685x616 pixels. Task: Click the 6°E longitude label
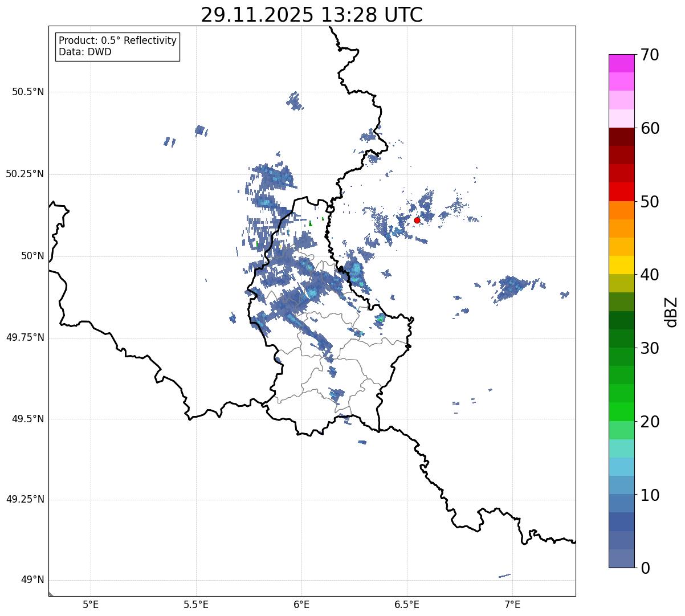(x=301, y=605)
